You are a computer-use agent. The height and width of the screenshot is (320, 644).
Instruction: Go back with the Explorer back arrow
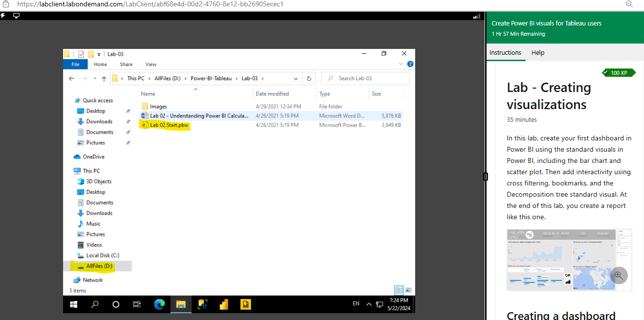[72, 78]
